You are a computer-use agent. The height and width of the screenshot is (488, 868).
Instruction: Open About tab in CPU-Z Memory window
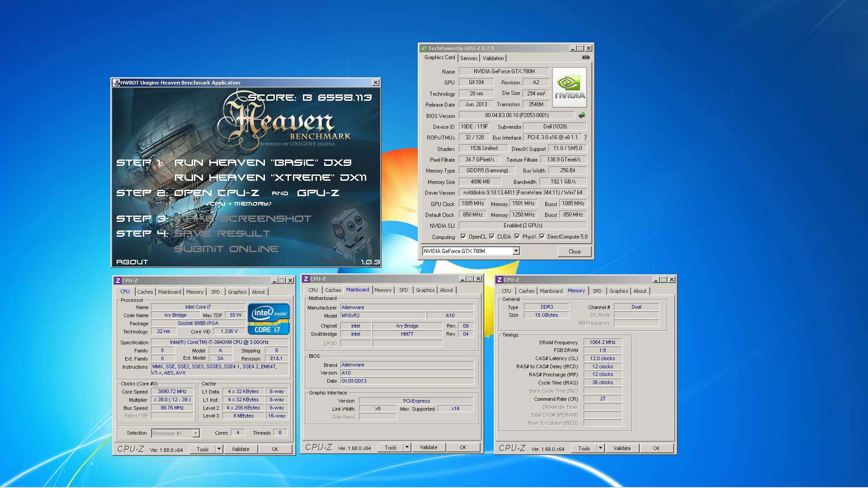[640, 291]
